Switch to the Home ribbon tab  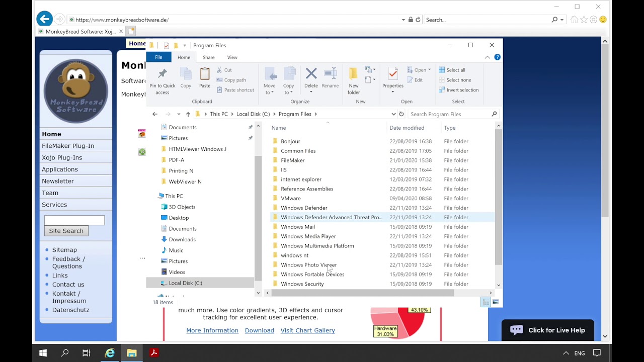[184, 57]
